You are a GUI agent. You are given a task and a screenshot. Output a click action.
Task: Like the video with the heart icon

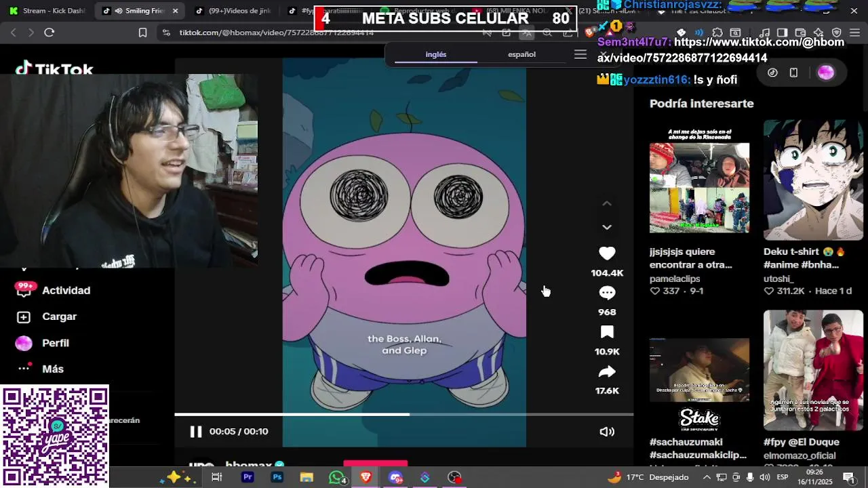tap(607, 253)
